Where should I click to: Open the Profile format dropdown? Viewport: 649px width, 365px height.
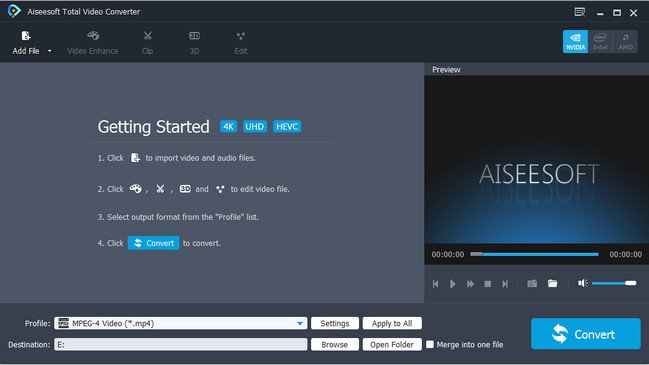(x=180, y=323)
